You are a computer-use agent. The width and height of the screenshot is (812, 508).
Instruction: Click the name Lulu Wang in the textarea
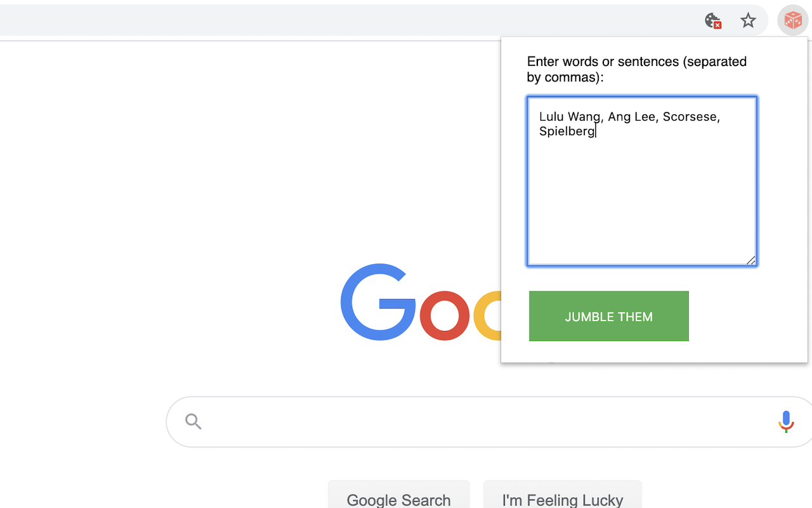[x=570, y=116]
